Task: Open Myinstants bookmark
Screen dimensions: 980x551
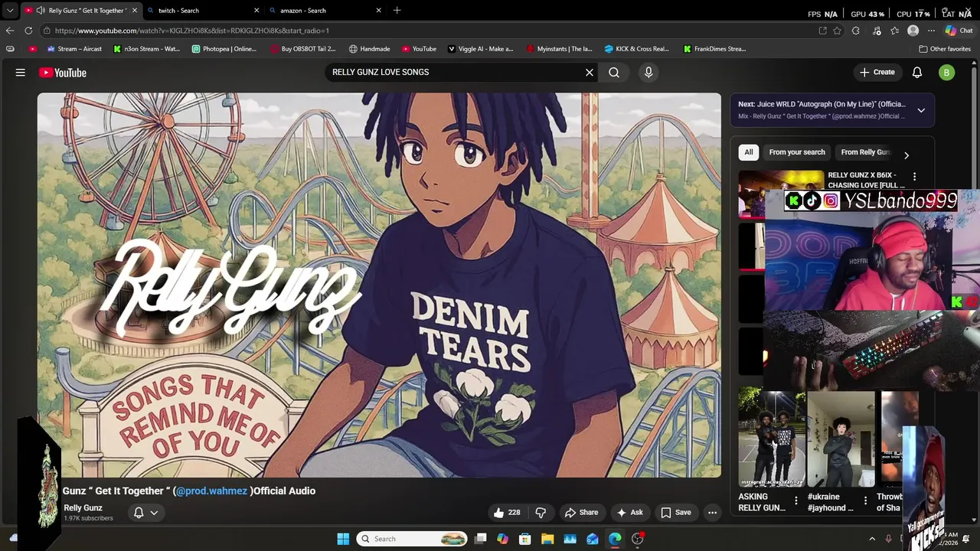Action: (559, 49)
